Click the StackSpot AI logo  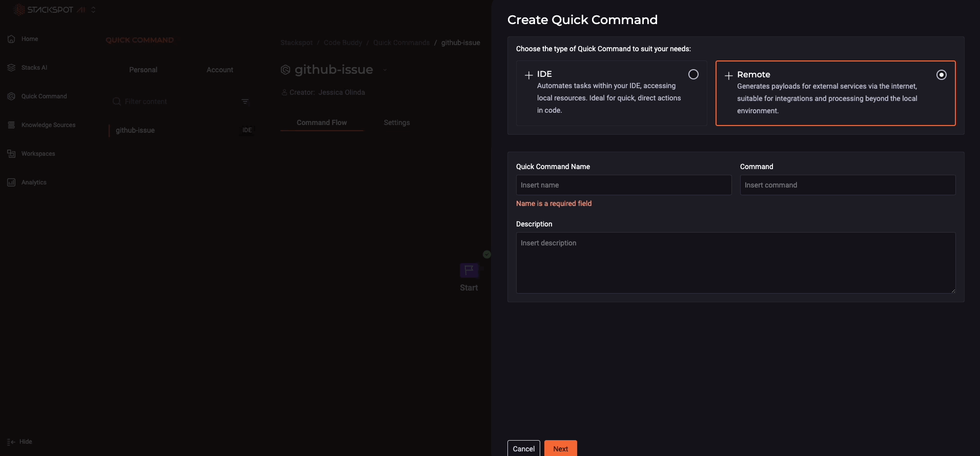tap(49, 10)
